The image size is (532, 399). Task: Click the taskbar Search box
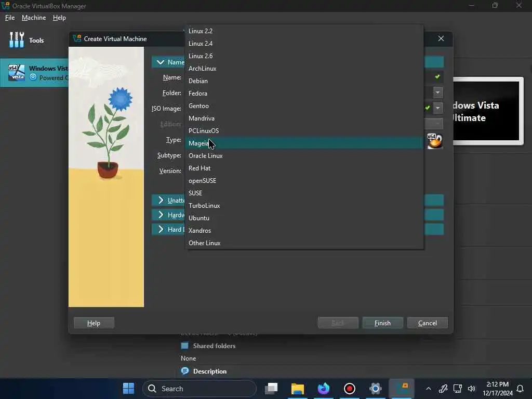(199, 389)
